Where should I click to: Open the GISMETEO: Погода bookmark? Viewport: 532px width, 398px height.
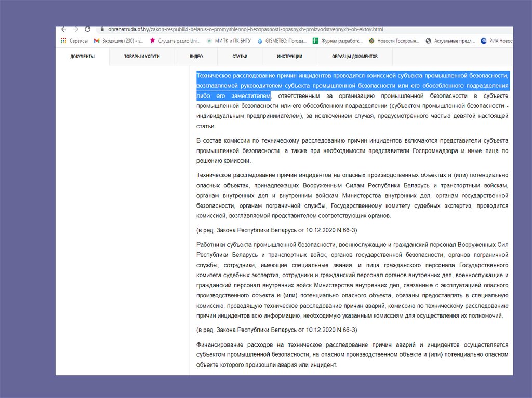pos(282,40)
